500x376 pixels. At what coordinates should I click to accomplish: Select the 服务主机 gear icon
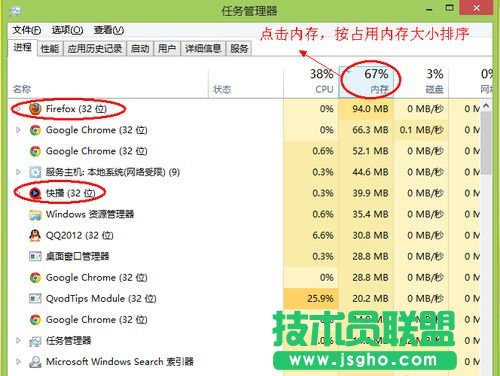pyautogui.click(x=35, y=172)
